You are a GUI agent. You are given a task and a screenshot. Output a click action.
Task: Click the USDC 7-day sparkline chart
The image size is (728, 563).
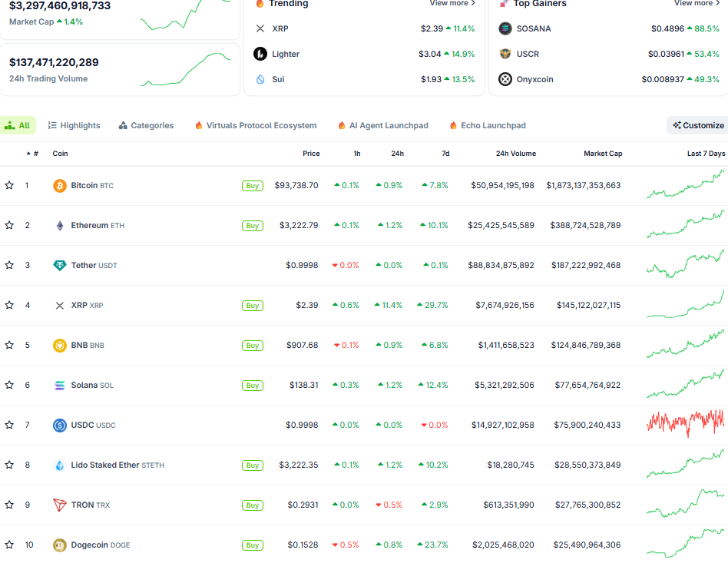tap(685, 424)
